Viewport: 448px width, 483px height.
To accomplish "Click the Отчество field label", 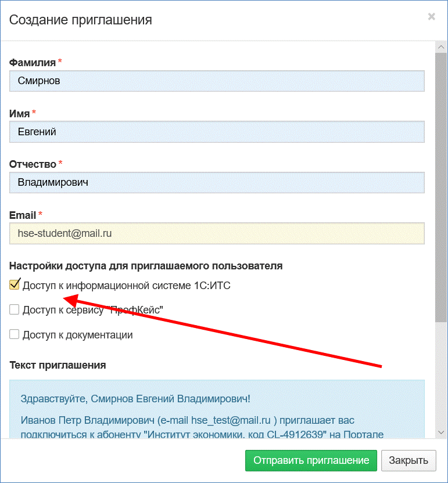I will (33, 164).
